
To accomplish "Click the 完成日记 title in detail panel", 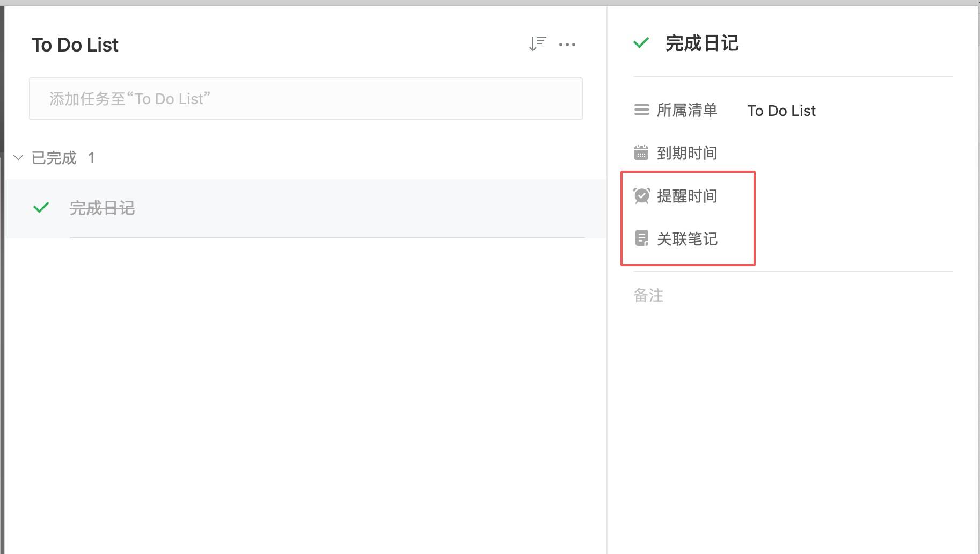I will pyautogui.click(x=702, y=43).
